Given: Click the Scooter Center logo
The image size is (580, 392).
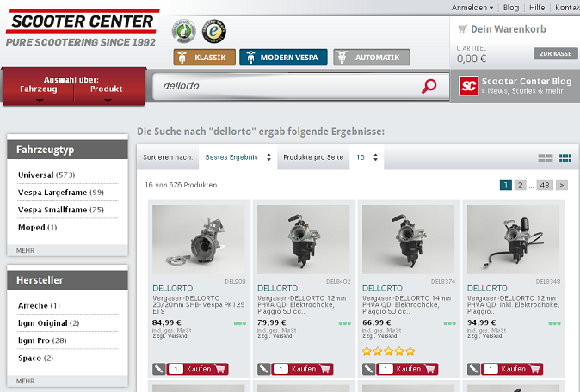Looking at the screenshot, I should click(83, 28).
